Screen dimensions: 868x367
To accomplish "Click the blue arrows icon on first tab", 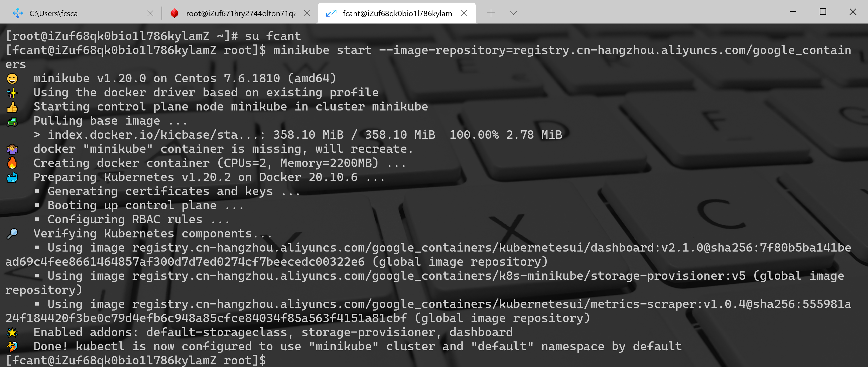I will pos(18,14).
